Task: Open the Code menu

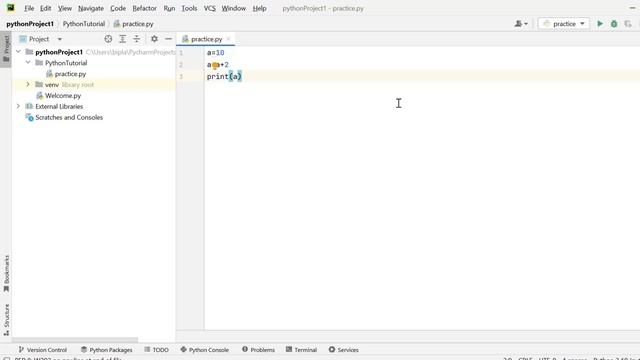Action: click(118, 8)
